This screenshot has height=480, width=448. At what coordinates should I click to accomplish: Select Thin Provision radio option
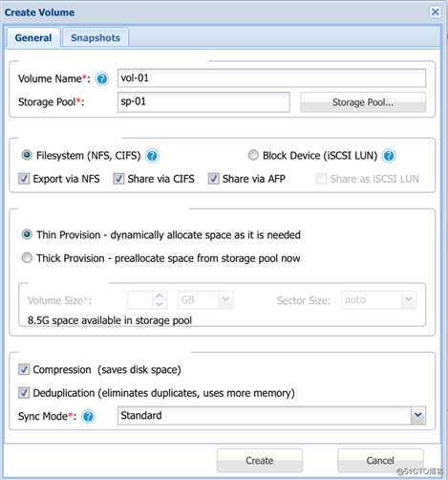pyautogui.click(x=27, y=234)
